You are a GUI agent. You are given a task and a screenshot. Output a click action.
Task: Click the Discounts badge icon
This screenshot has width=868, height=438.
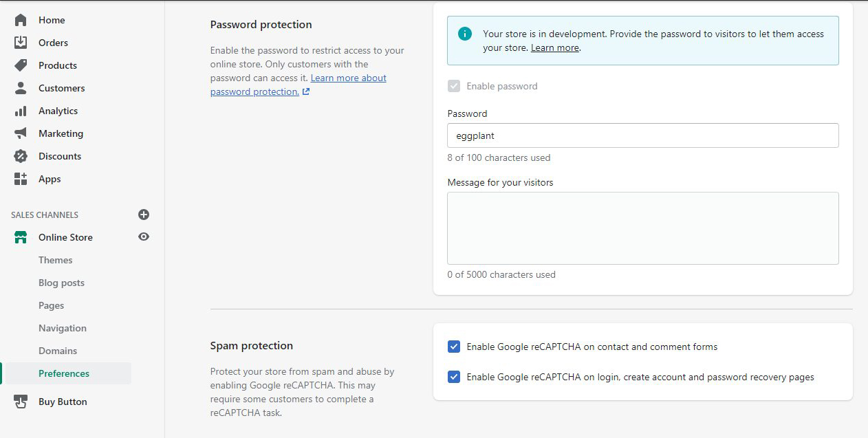point(21,156)
